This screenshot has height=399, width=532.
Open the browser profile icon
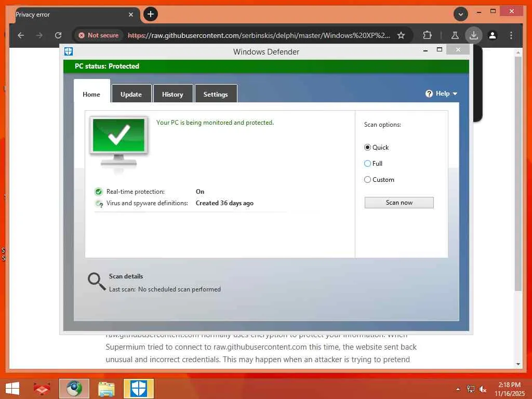click(x=493, y=35)
